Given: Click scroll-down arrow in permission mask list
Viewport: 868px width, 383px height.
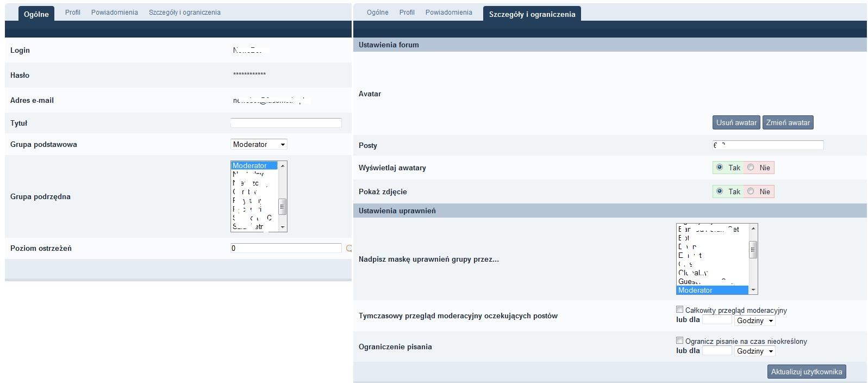Looking at the screenshot, I should (753, 290).
